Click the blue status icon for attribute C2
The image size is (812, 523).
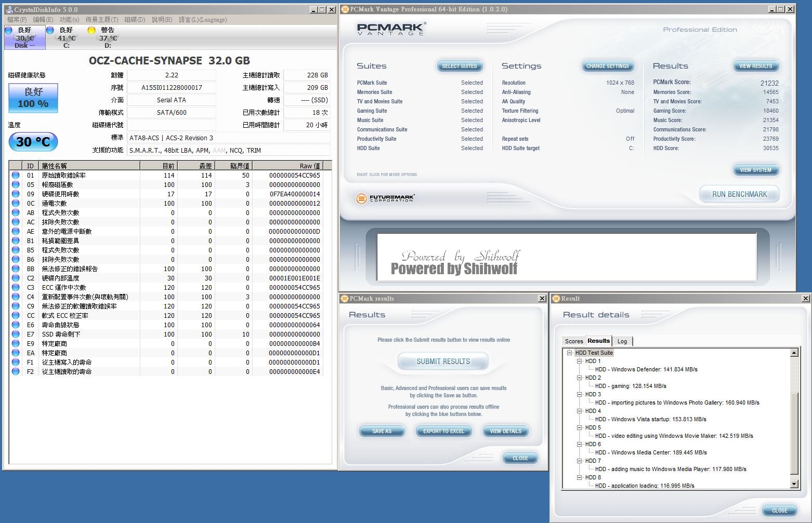(16, 278)
